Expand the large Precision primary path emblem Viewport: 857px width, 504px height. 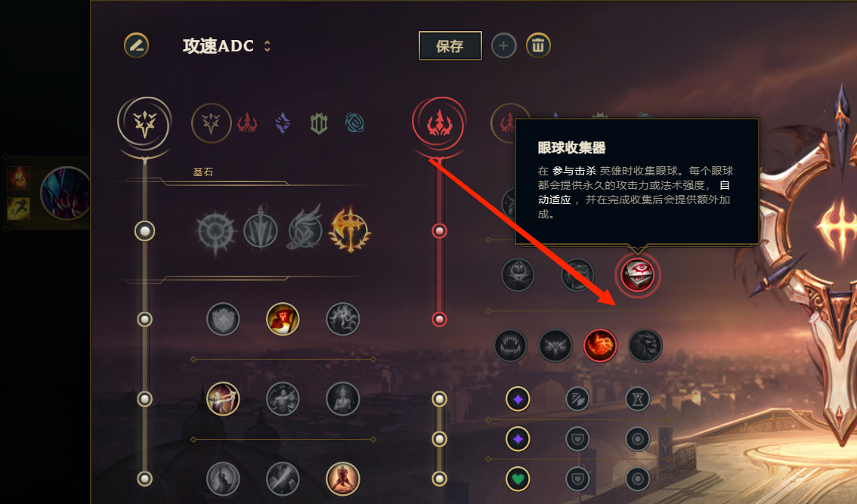(x=145, y=123)
